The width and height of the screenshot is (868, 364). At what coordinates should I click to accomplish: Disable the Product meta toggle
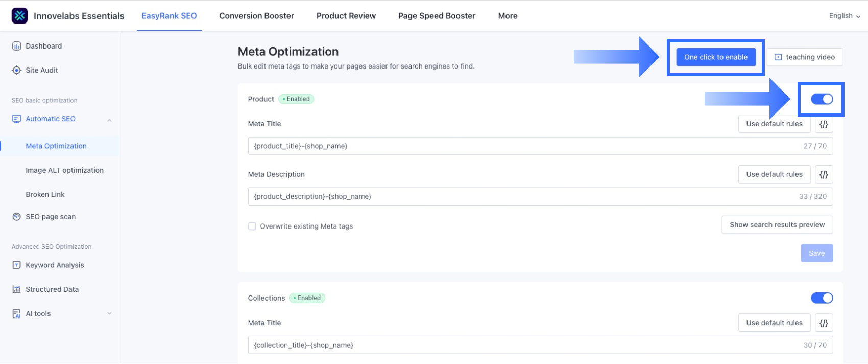pos(822,99)
